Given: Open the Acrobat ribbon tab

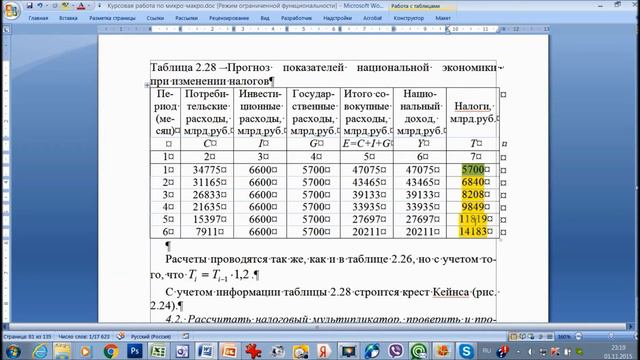Looking at the screenshot, I should 372,18.
